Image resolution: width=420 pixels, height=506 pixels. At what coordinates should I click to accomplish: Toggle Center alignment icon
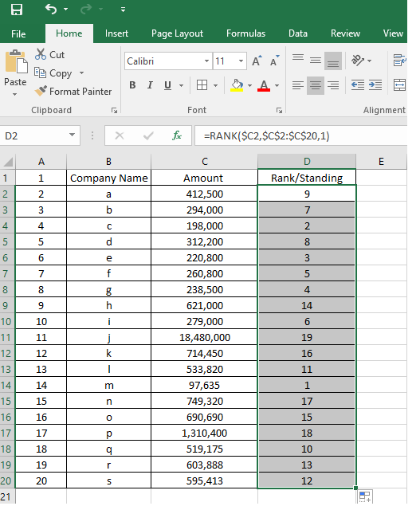coord(316,85)
